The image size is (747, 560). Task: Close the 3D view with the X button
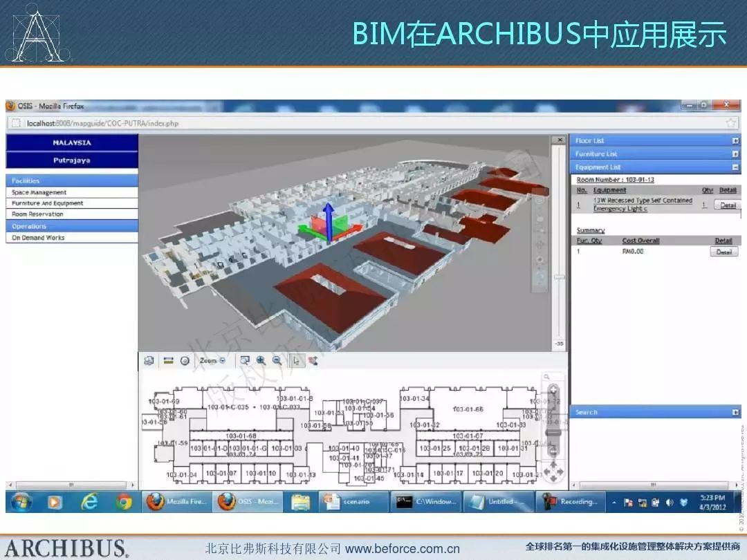560,140
